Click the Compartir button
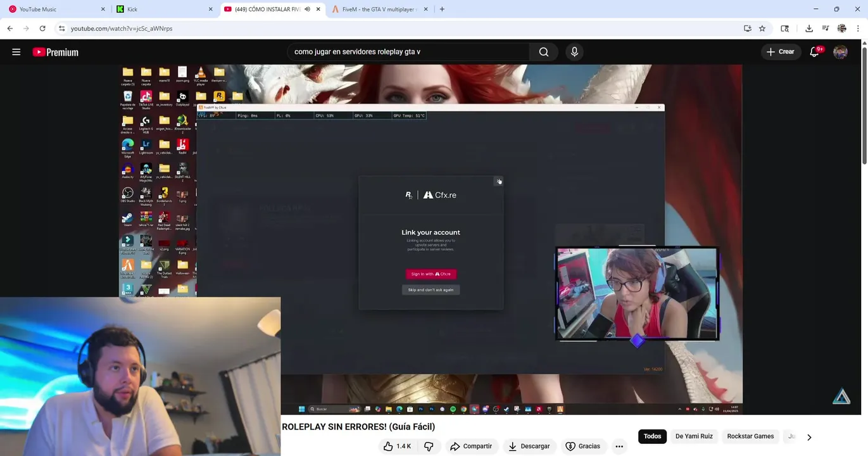Viewport: 868px width, 456px height. pos(470,446)
